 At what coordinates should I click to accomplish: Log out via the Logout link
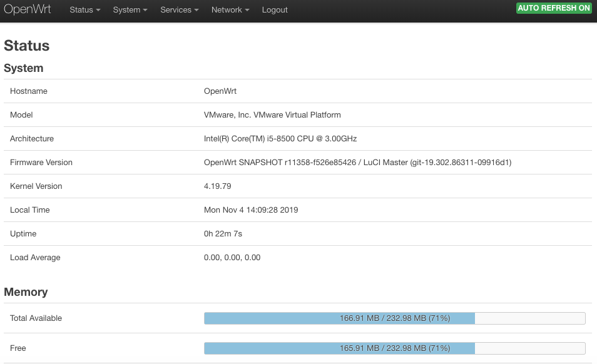275,10
